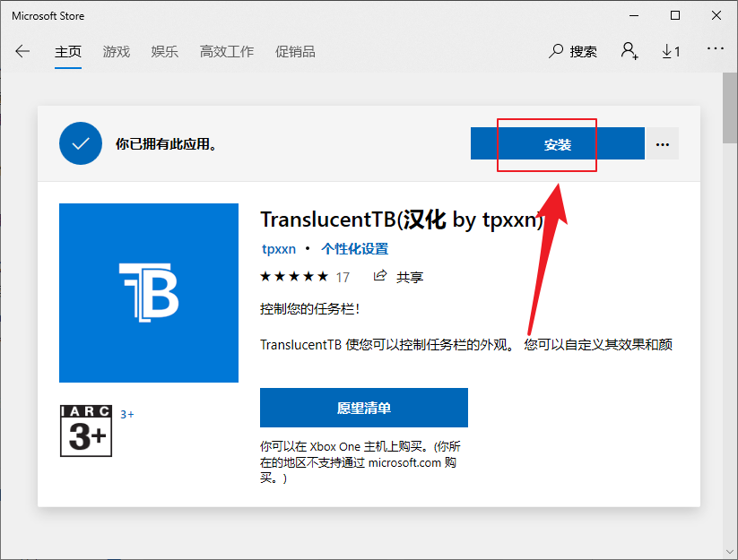Click the tagline 控制您的任务栏!
Viewport: 738px width, 560px height.
tap(309, 309)
